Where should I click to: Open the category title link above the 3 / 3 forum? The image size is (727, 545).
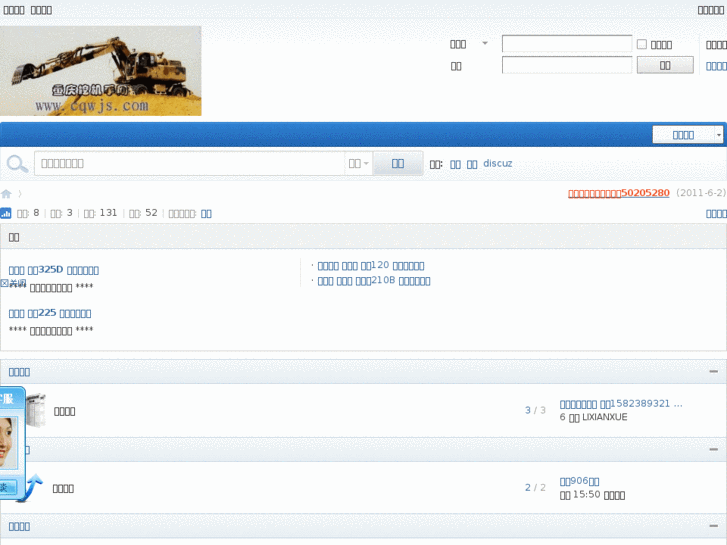coord(19,372)
